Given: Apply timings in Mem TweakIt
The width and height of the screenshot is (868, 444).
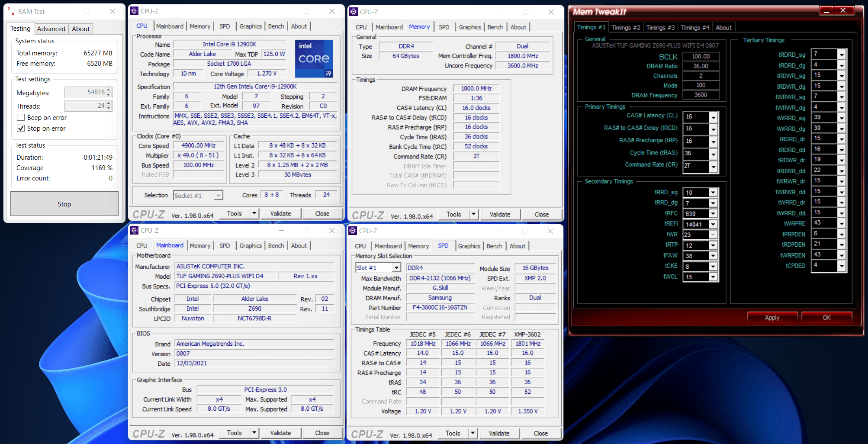Looking at the screenshot, I should (772, 318).
